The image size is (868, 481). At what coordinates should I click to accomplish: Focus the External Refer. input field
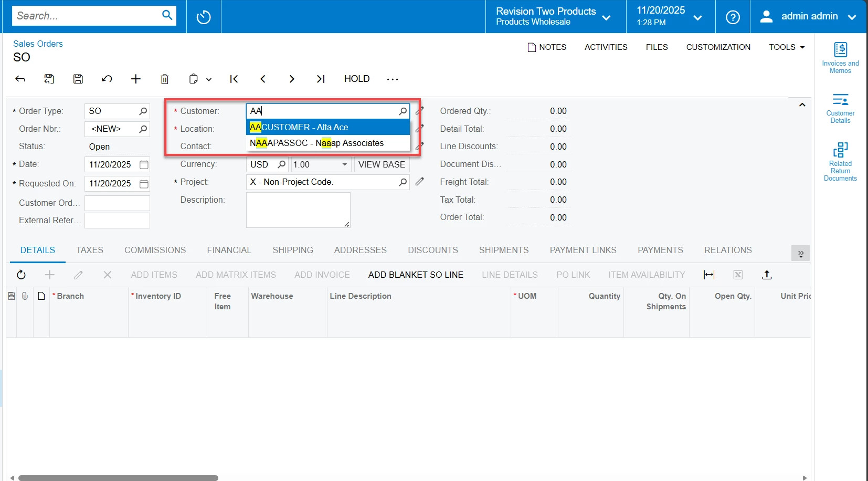(117, 221)
